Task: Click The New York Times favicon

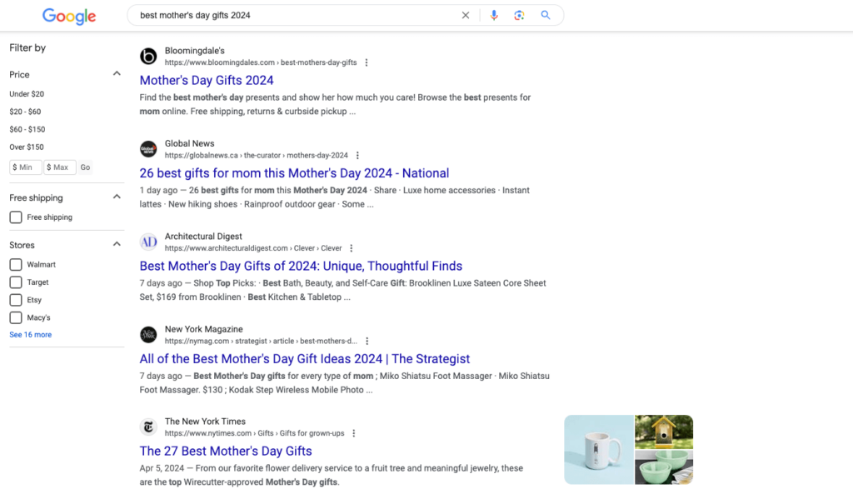Action: tap(148, 427)
